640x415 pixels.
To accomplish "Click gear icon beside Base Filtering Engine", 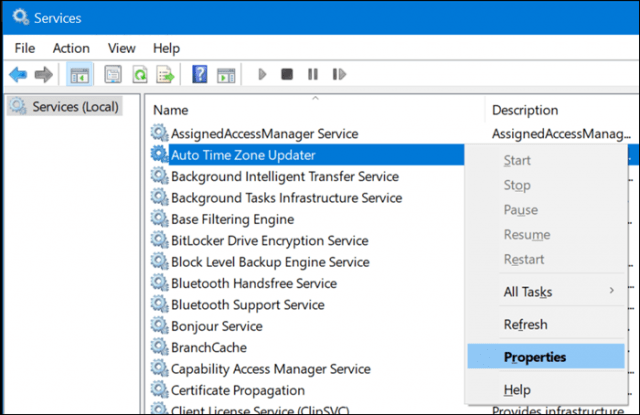I will (x=159, y=219).
